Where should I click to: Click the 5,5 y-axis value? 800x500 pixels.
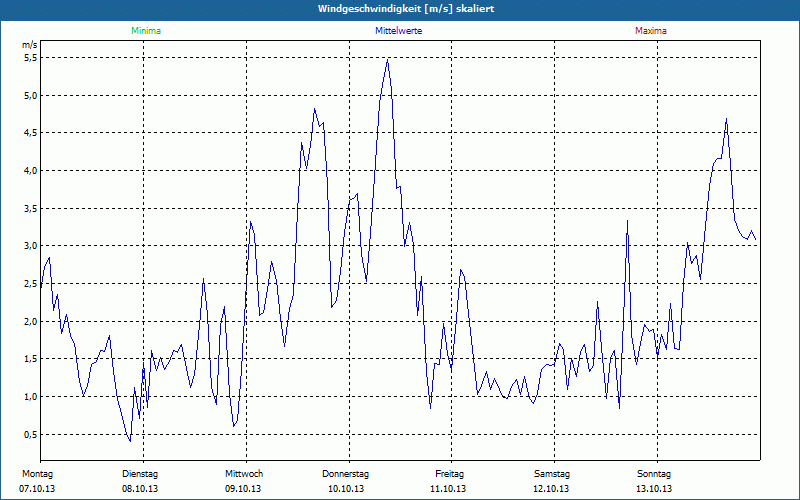coord(31,58)
